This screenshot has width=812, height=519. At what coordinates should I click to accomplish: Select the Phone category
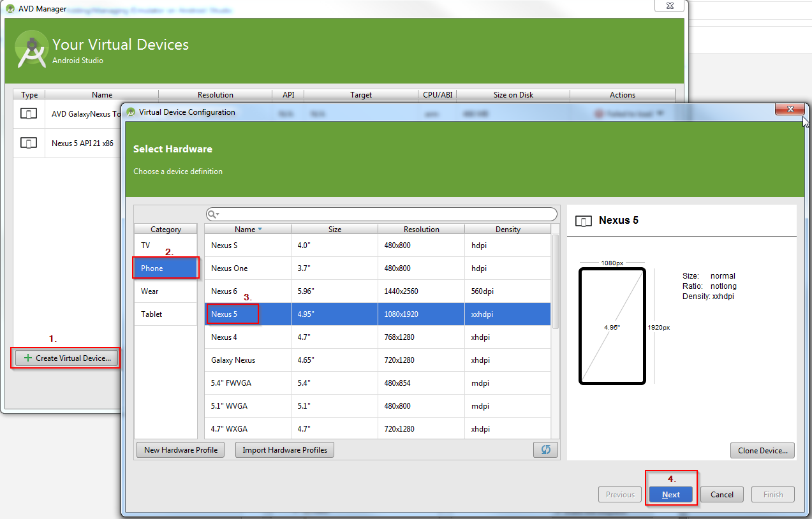[166, 268]
